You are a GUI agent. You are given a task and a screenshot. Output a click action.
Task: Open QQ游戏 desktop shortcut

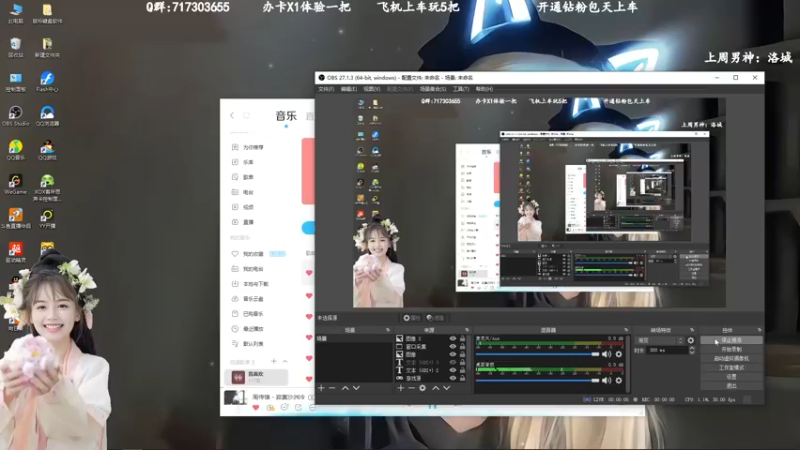point(47,150)
